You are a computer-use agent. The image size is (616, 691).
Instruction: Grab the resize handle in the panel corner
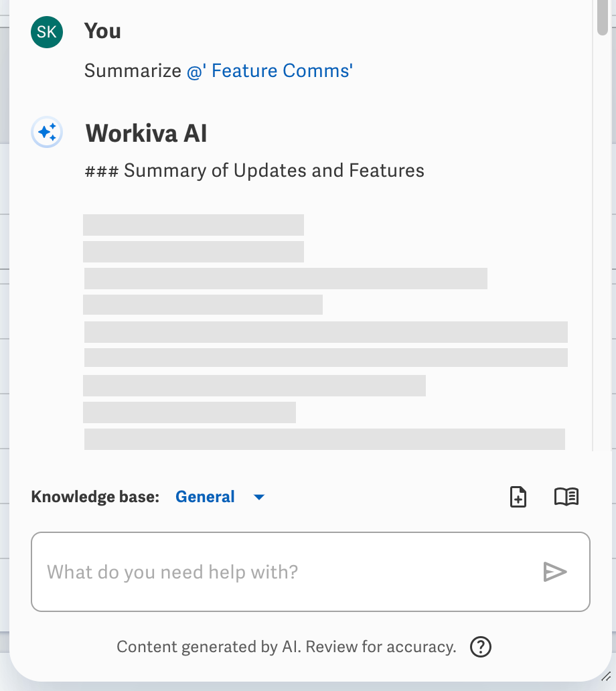[x=605, y=682]
